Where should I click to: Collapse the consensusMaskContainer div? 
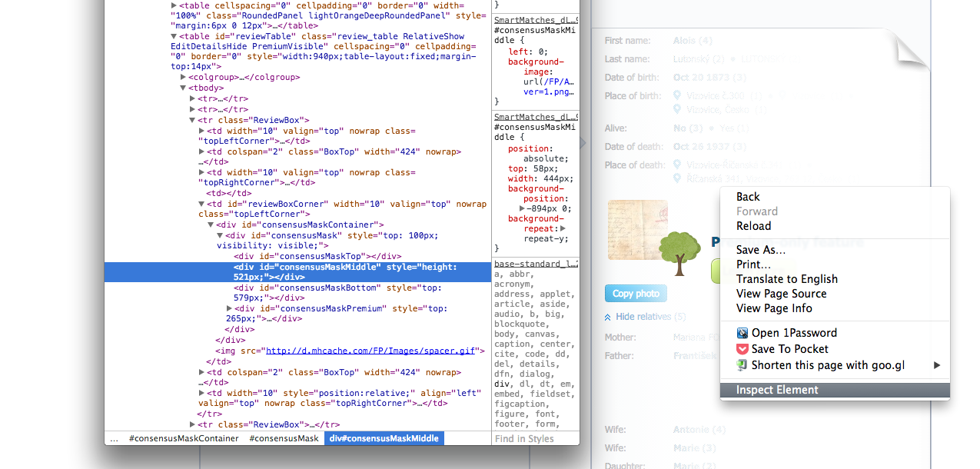(x=211, y=225)
